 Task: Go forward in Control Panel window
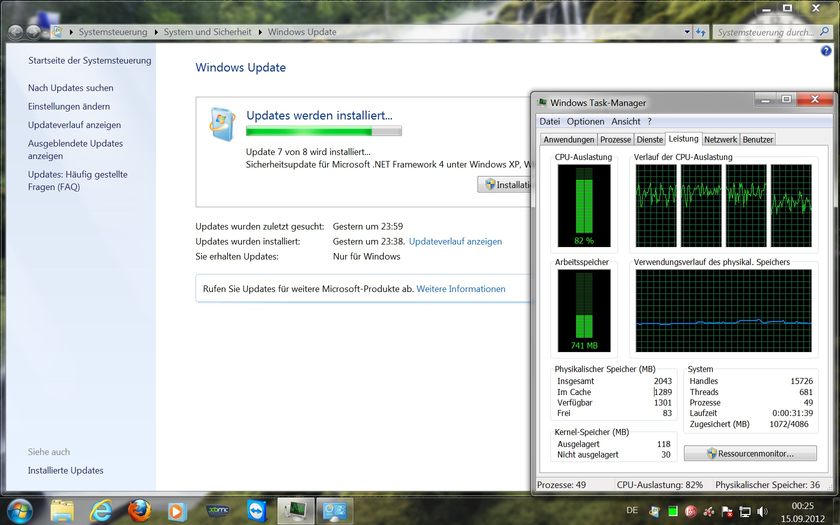click(33, 32)
